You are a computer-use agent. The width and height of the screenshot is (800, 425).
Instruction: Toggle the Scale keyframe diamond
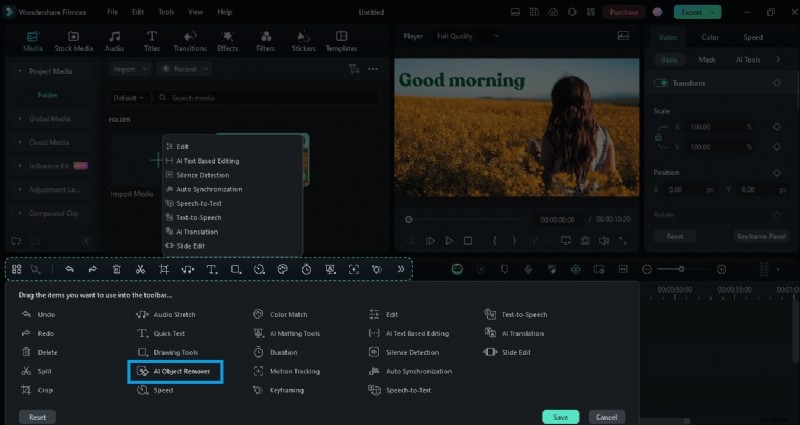[776, 127]
